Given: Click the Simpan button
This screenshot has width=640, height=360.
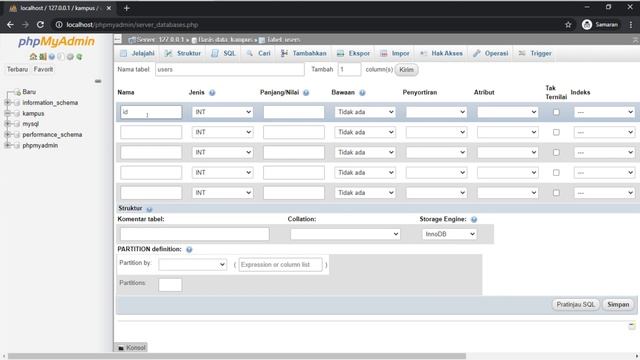Looking at the screenshot, I should tap(618, 304).
